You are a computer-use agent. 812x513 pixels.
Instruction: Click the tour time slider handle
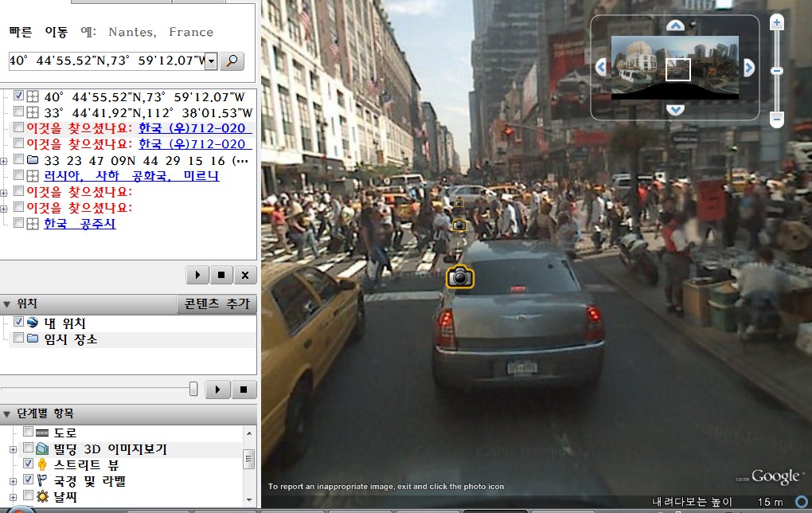point(193,389)
